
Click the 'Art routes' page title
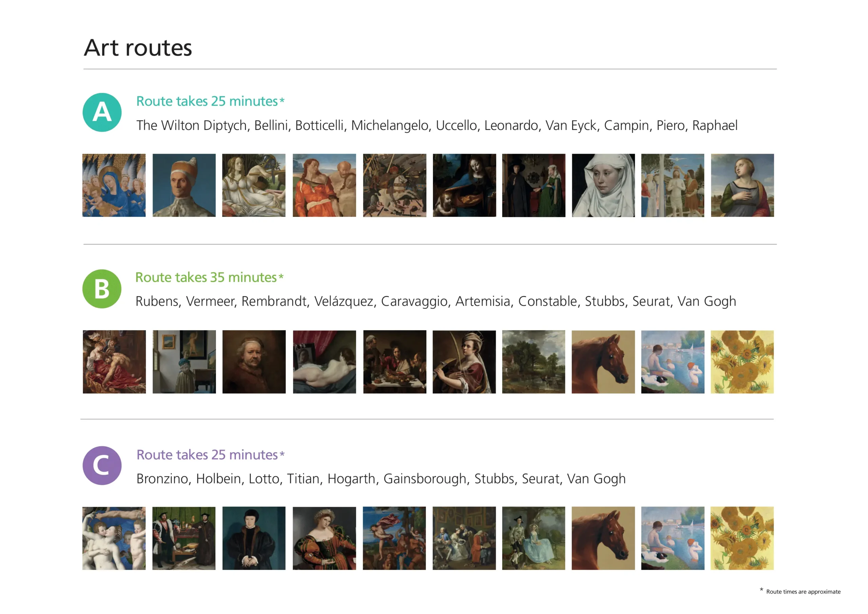point(138,48)
